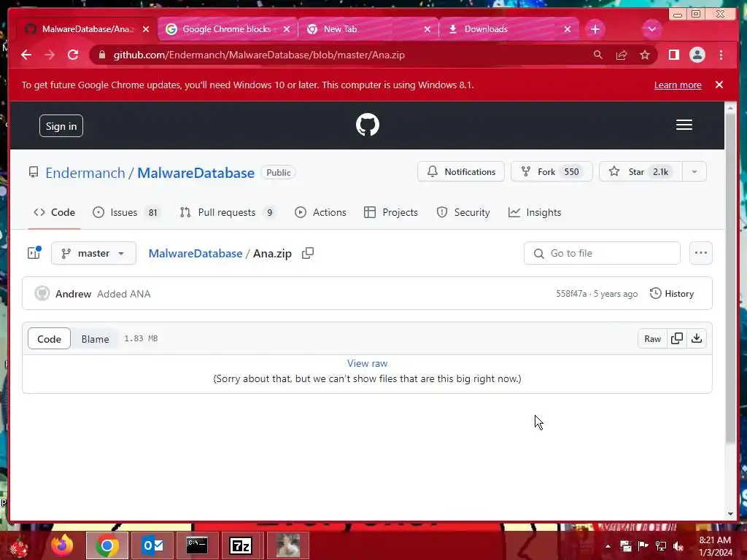Open the Security tab
Screen dimensions: 747x560
463,212
